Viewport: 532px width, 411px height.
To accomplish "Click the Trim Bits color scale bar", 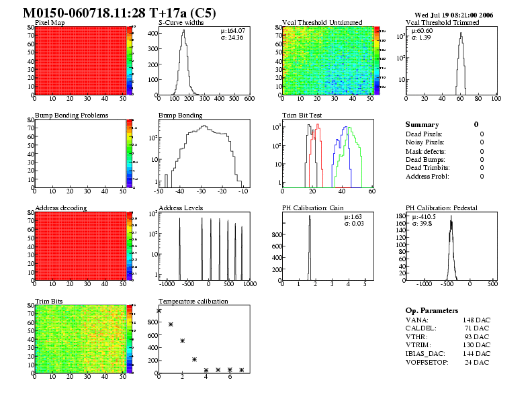I will tap(130, 338).
